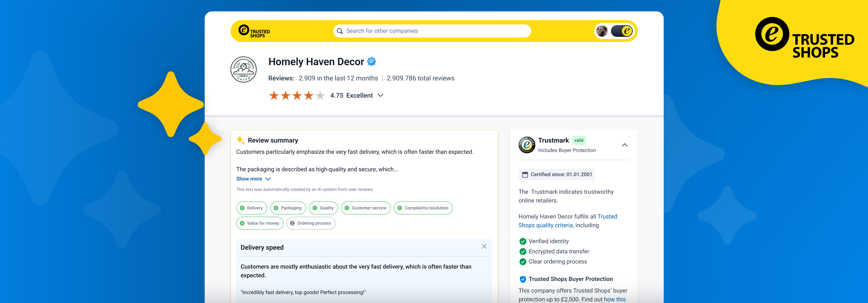Close the Delivery speed panel
The image size is (868, 303).
pos(484,246)
